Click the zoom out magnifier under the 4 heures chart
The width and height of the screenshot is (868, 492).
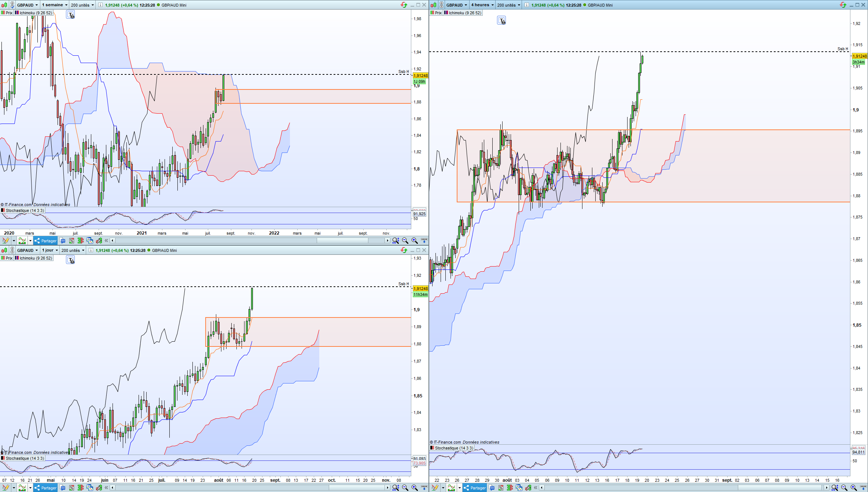click(x=844, y=488)
